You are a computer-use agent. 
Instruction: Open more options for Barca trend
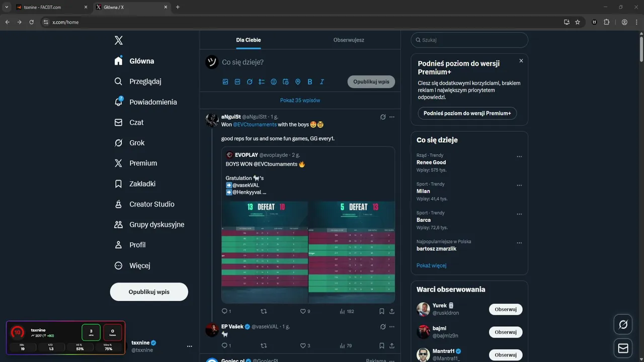[x=519, y=214]
